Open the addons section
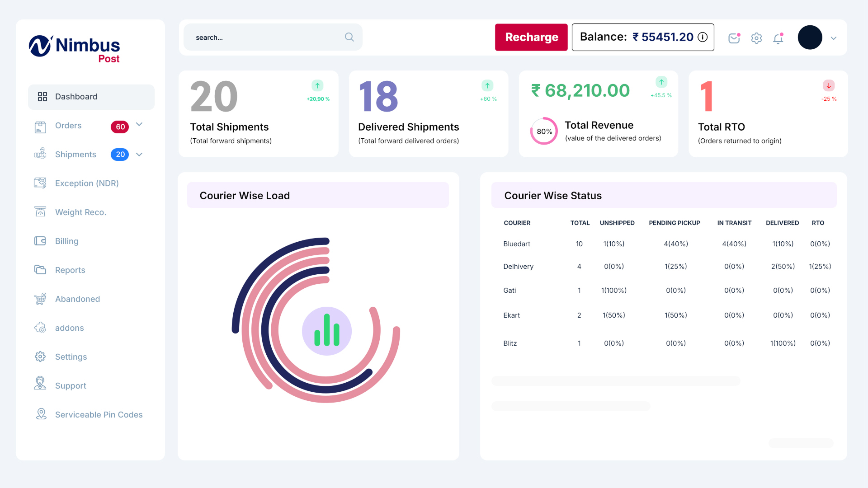Viewport: 868px width, 488px height. pyautogui.click(x=69, y=328)
